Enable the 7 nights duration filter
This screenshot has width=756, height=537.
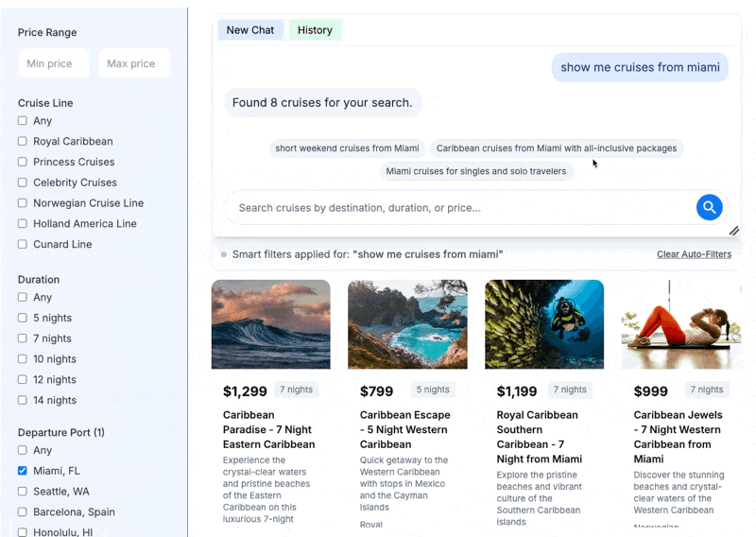[23, 338]
